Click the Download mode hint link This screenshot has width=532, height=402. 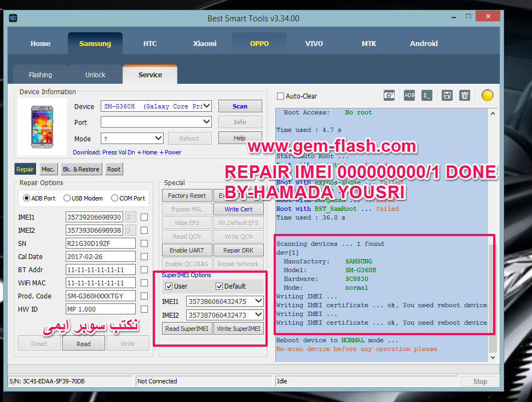[x=127, y=152]
